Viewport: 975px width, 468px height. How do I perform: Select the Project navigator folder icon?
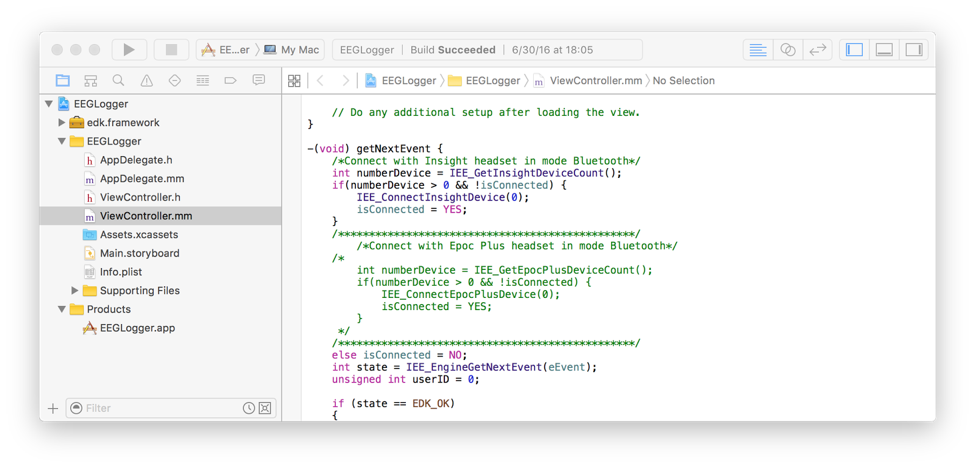point(62,80)
